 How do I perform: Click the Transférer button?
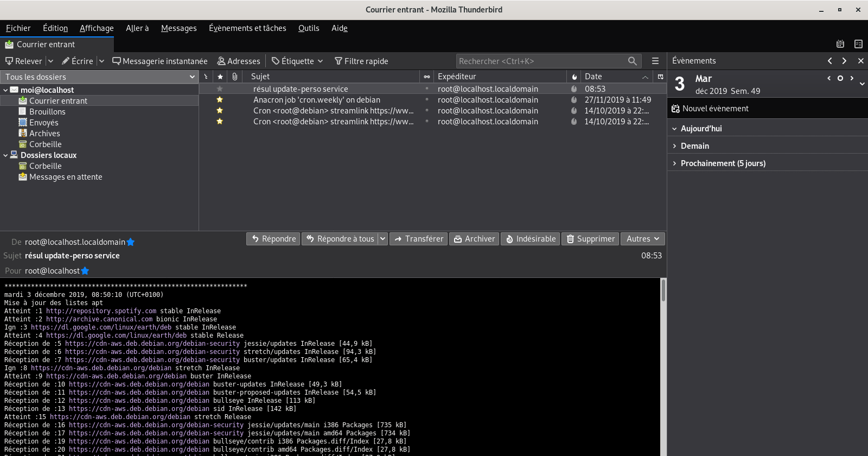click(x=418, y=239)
